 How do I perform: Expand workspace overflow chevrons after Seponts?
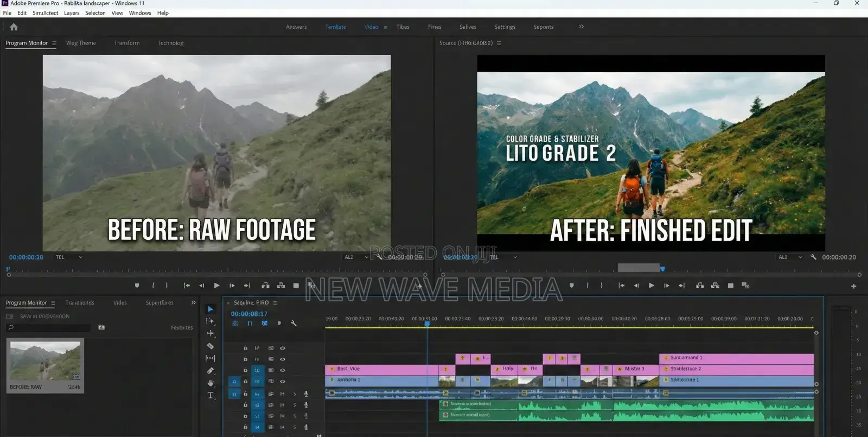tap(581, 27)
